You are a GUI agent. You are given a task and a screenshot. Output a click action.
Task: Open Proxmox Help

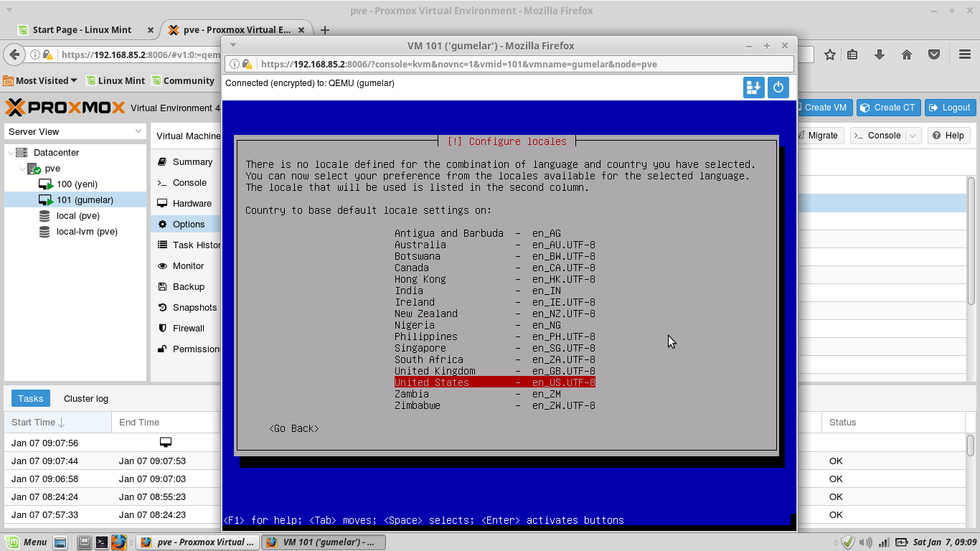948,136
